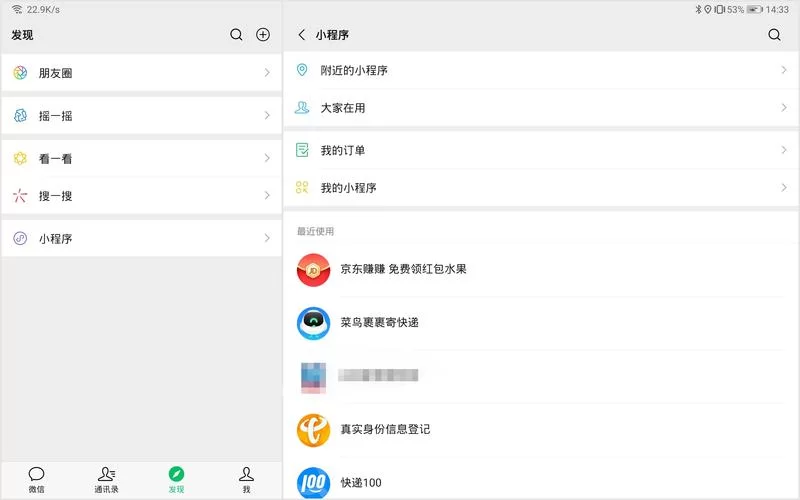Tap the grid icon for 我的小程序

[x=302, y=187]
